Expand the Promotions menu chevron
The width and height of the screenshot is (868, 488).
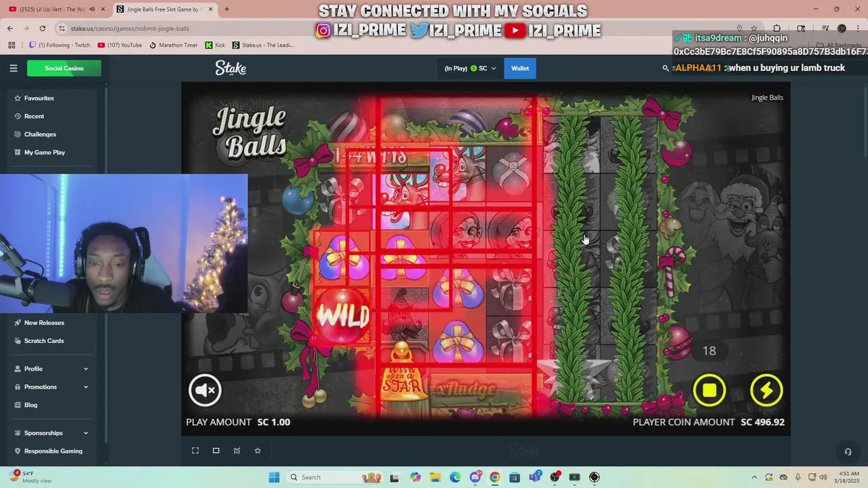pos(85,387)
